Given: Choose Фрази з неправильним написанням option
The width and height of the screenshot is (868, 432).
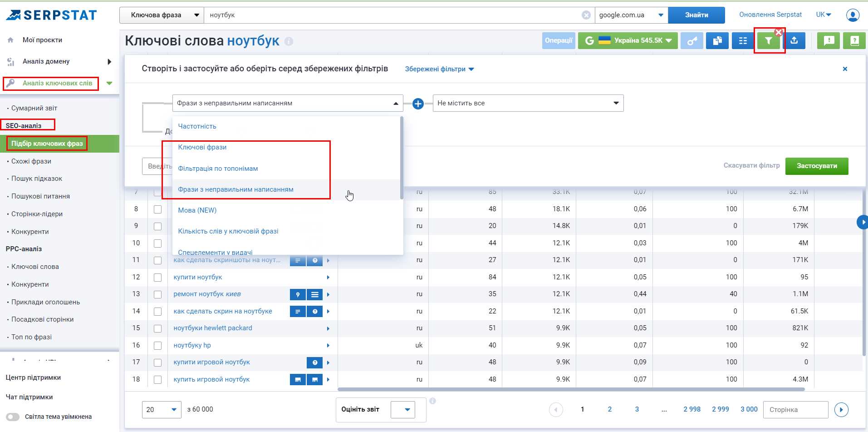Looking at the screenshot, I should [235, 189].
